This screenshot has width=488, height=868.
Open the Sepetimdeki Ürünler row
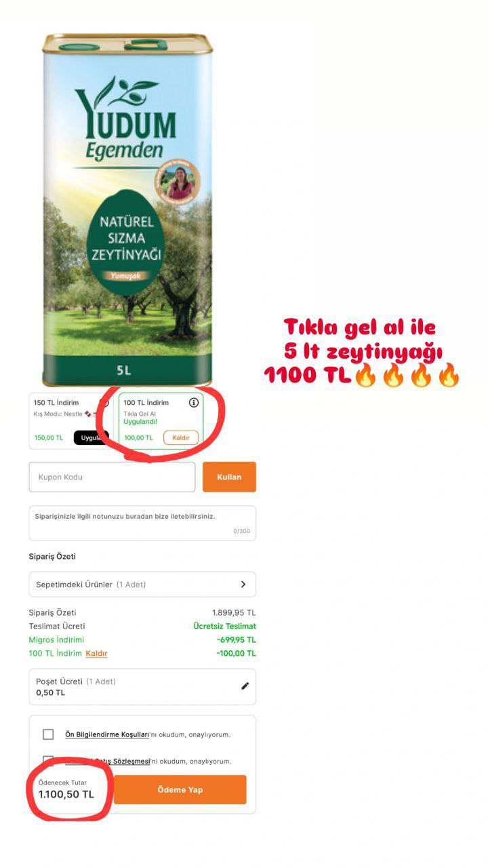[142, 584]
